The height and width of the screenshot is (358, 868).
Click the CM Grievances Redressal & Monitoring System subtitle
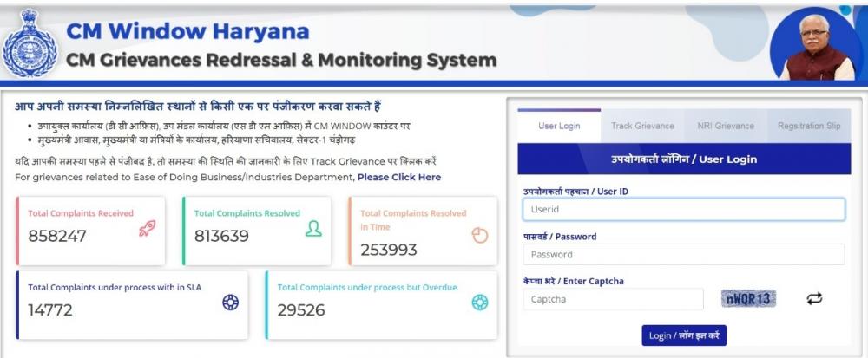click(x=281, y=60)
